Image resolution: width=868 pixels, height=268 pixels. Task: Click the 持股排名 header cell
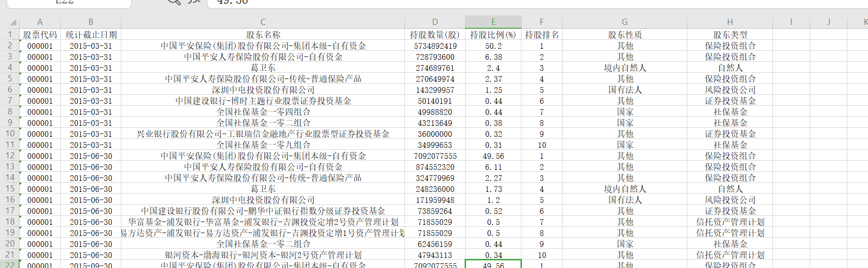click(x=542, y=35)
